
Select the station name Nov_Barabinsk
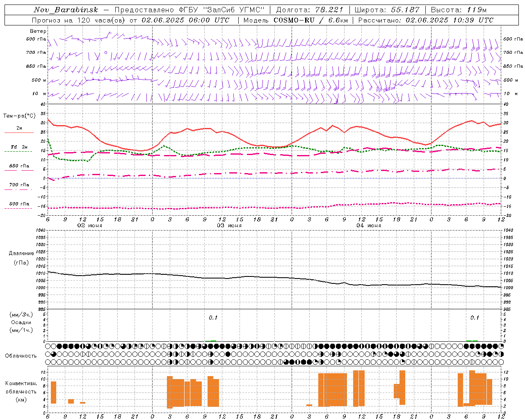(x=66, y=10)
